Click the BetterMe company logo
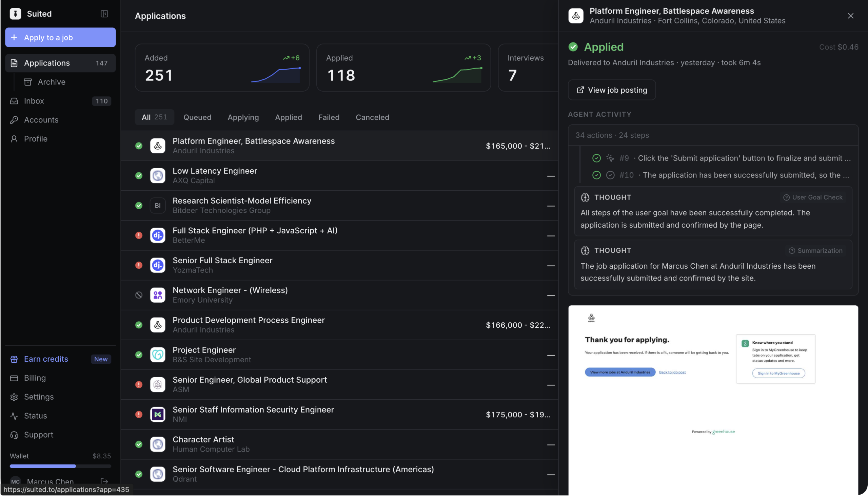Screen dimensions: 868x496 click(x=158, y=235)
